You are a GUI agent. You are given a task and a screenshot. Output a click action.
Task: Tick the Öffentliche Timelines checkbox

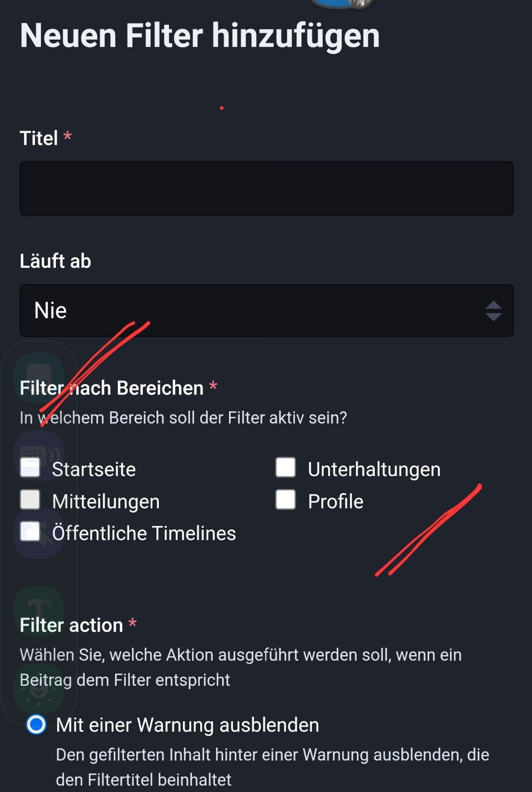click(30, 531)
